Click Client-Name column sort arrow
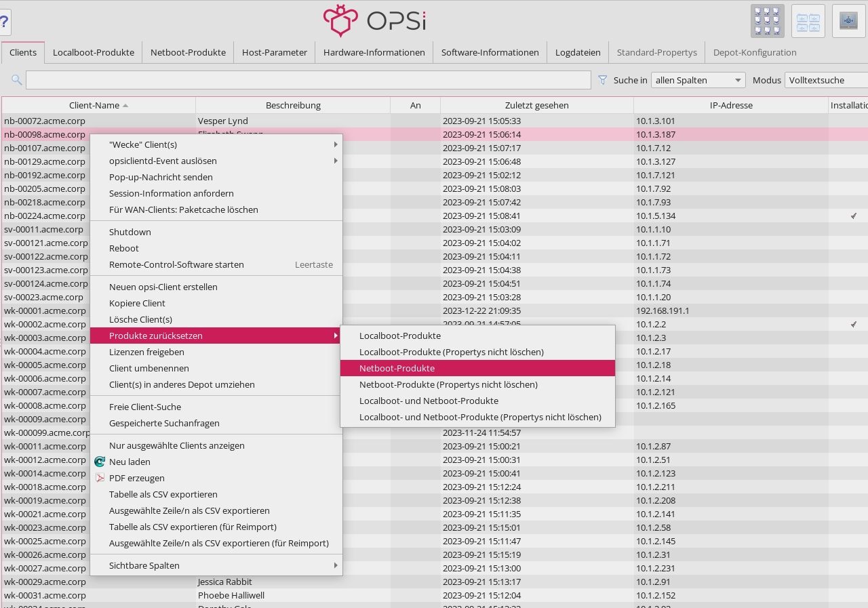The image size is (868, 608). [x=125, y=106]
